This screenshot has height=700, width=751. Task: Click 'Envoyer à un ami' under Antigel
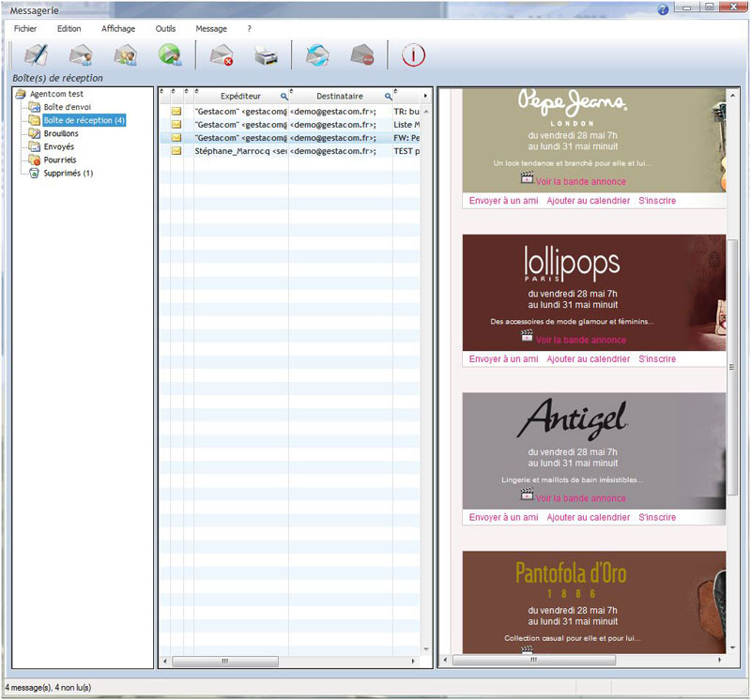coord(503,517)
